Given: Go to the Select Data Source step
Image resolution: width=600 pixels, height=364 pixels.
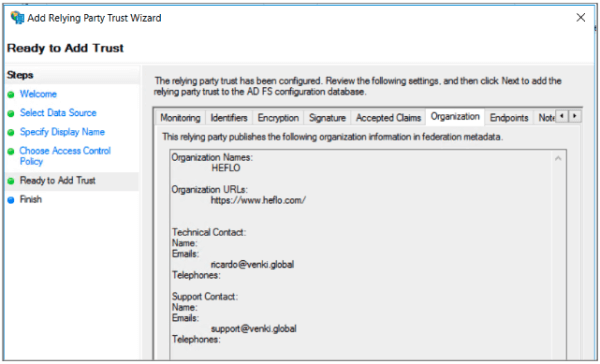Looking at the screenshot, I should (58, 113).
